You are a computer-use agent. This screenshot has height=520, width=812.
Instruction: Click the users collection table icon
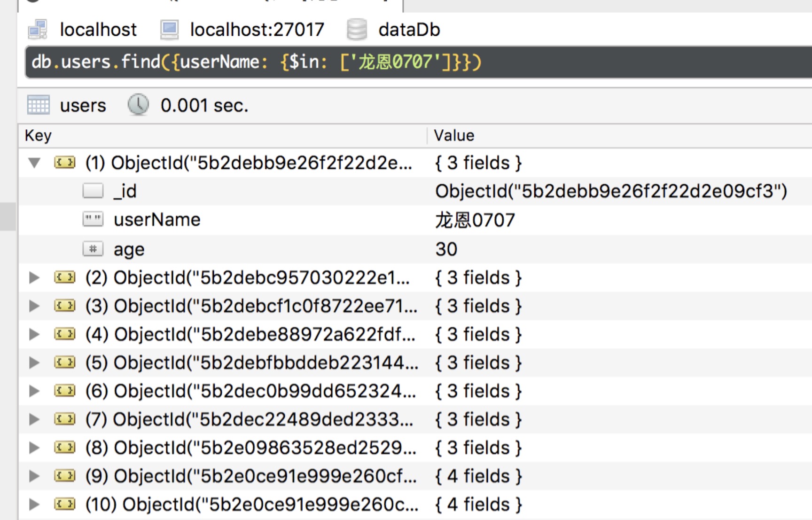pos(38,105)
